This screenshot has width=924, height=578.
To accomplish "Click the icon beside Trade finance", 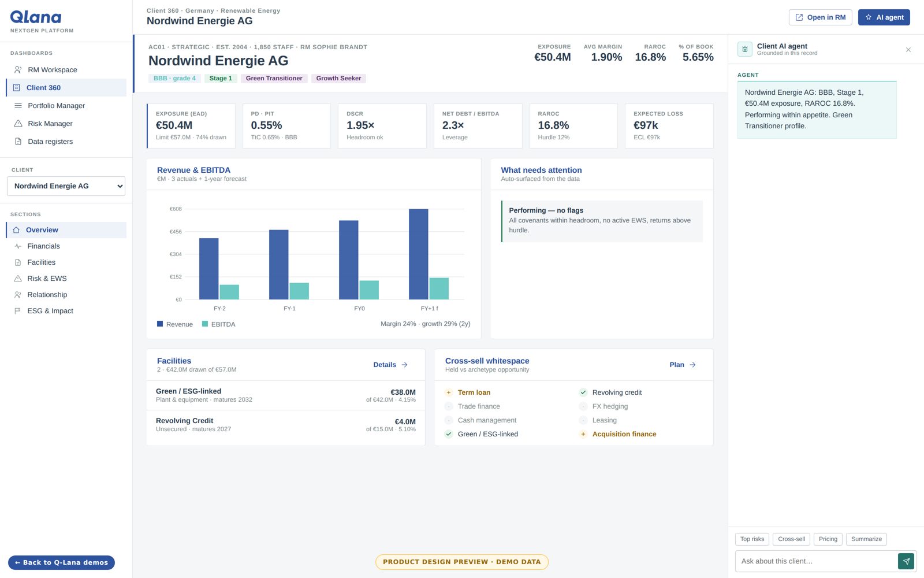I will pos(449,406).
